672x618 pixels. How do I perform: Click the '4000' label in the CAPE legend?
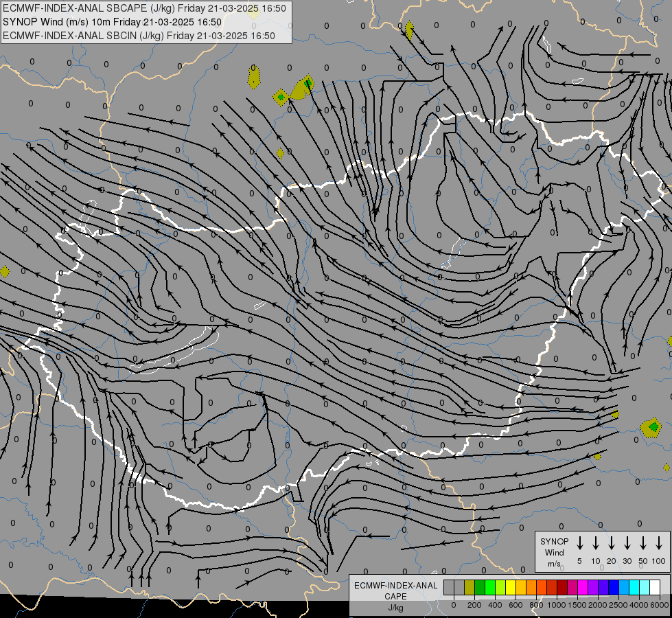coord(639,605)
